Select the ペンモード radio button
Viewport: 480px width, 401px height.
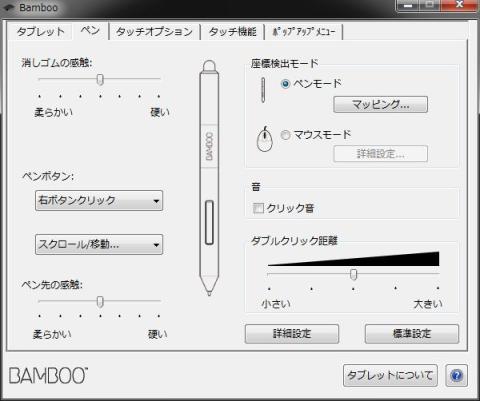point(285,83)
